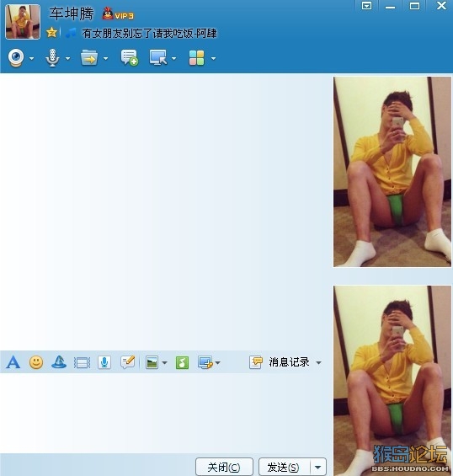Expand the 消息记录 dropdown arrow
This screenshot has height=476, width=453.
(x=318, y=363)
